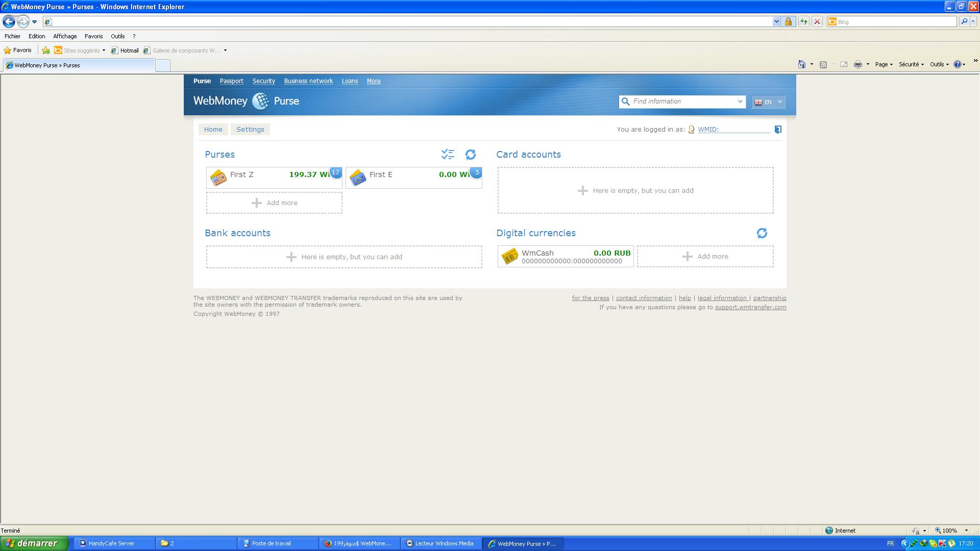Open the Affichage browser menu

tap(65, 36)
